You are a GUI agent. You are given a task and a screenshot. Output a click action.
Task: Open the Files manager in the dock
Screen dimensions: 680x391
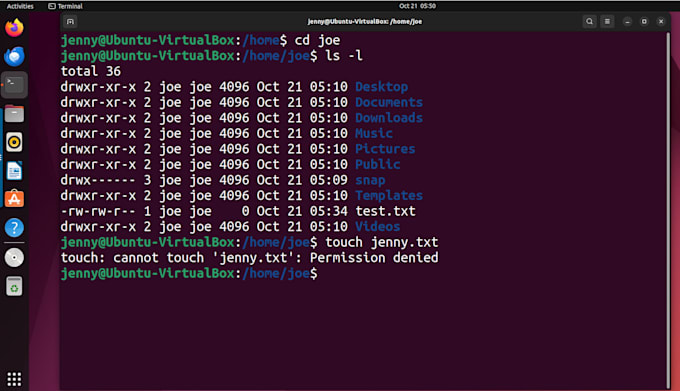point(14,114)
